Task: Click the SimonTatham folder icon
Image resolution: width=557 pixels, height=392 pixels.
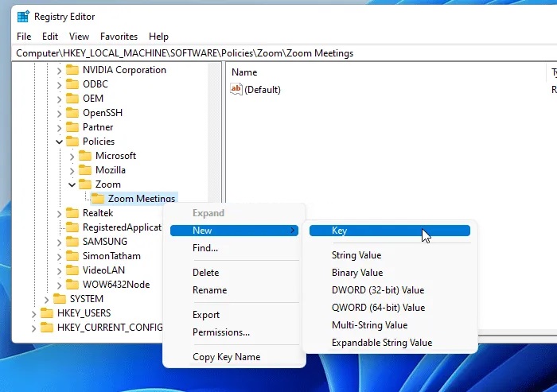Action: pyautogui.click(x=72, y=256)
